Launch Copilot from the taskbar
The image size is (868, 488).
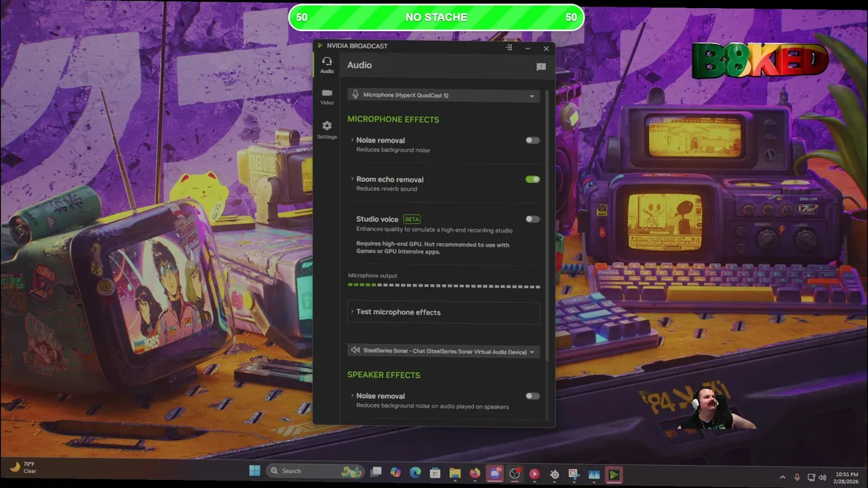click(395, 472)
